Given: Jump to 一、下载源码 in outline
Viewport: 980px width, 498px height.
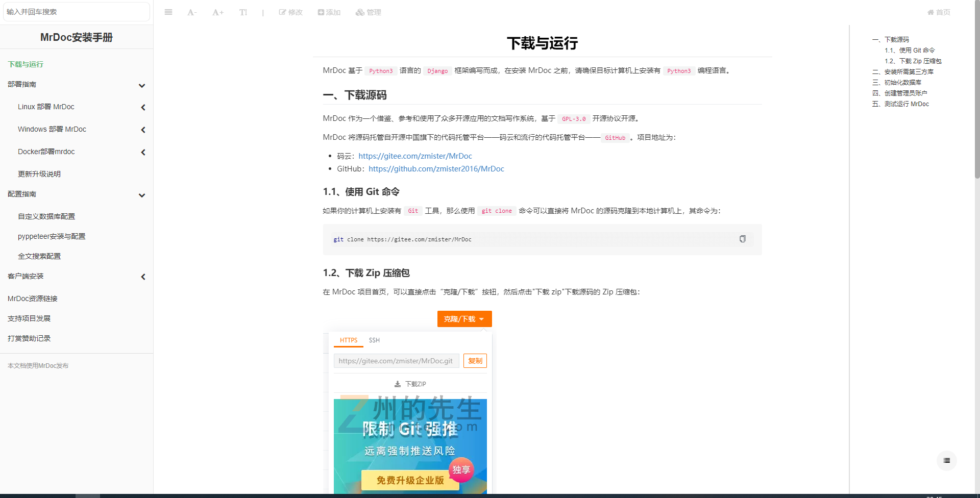Looking at the screenshot, I should click(x=891, y=39).
